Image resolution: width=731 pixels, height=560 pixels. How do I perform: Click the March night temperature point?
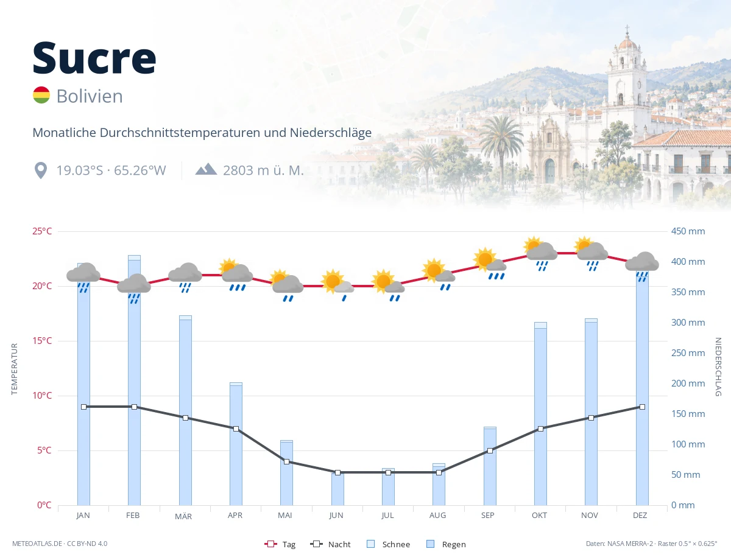click(185, 418)
